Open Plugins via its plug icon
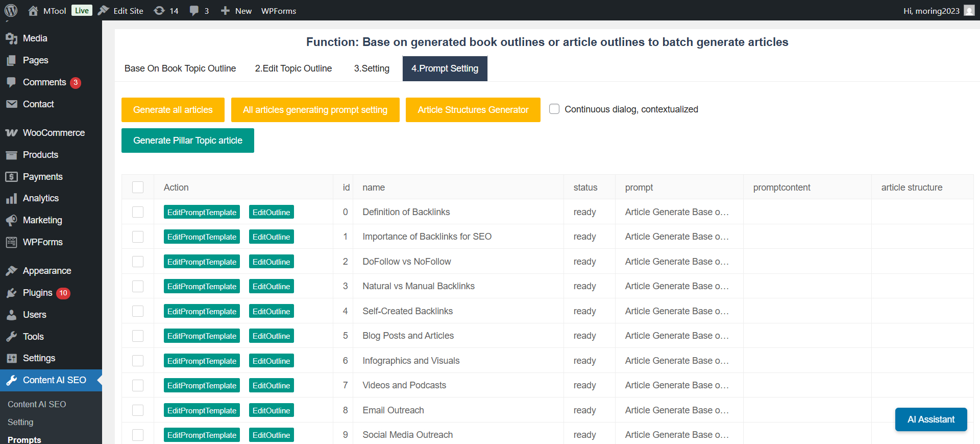Viewport: 980px width, 444px height. click(x=11, y=293)
